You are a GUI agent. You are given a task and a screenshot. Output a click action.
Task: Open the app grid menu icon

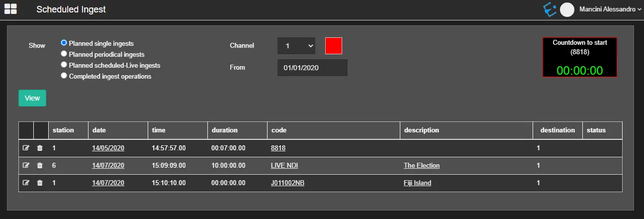click(x=10, y=9)
